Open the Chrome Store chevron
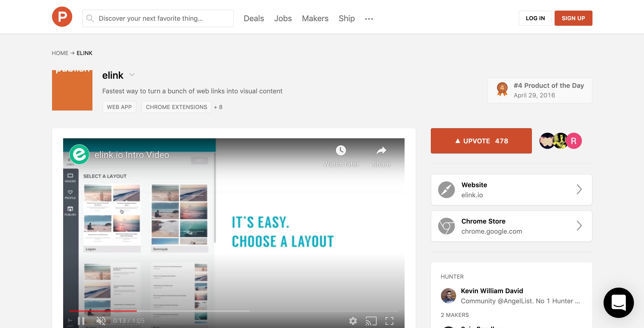644x328 pixels. pyautogui.click(x=579, y=226)
